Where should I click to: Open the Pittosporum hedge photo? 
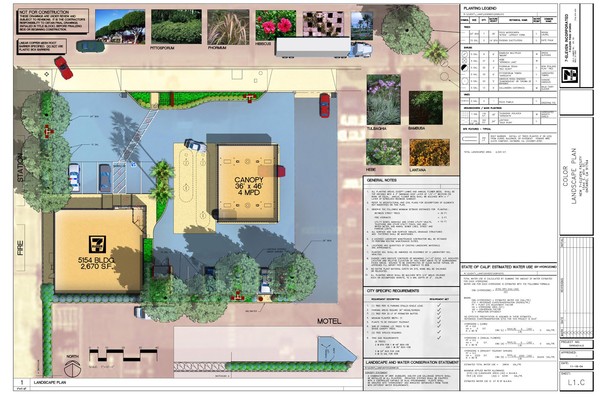(176, 26)
